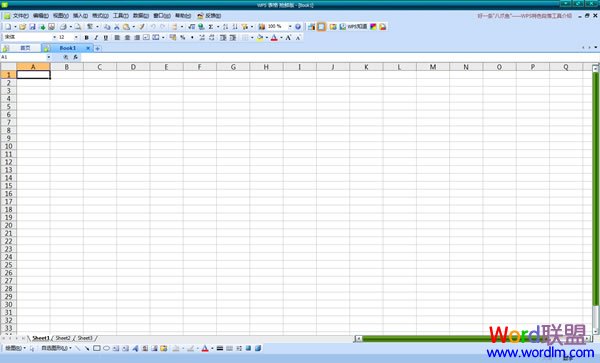Click the plus button beside Book1 tab
This screenshot has width=600, height=363.
coord(98,48)
